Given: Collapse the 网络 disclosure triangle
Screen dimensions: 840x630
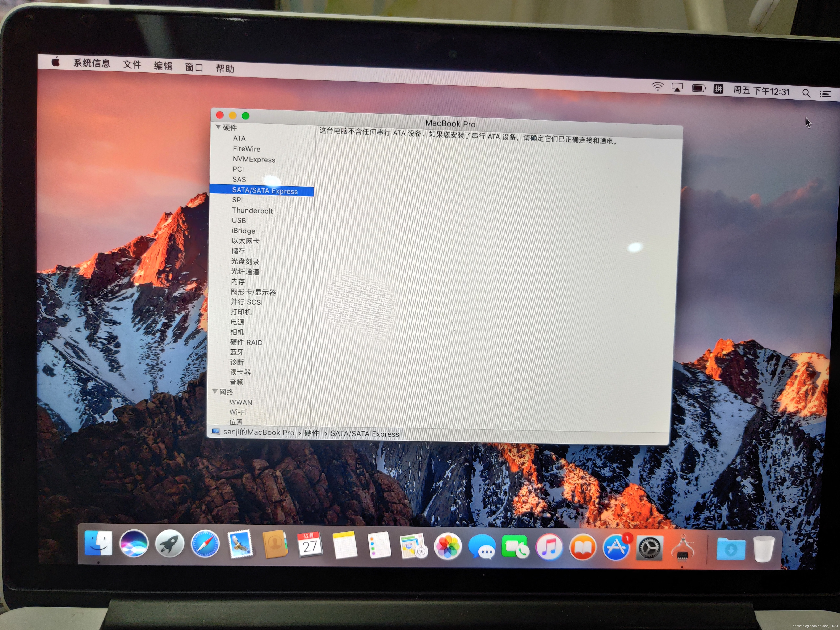Looking at the screenshot, I should click(x=215, y=391).
